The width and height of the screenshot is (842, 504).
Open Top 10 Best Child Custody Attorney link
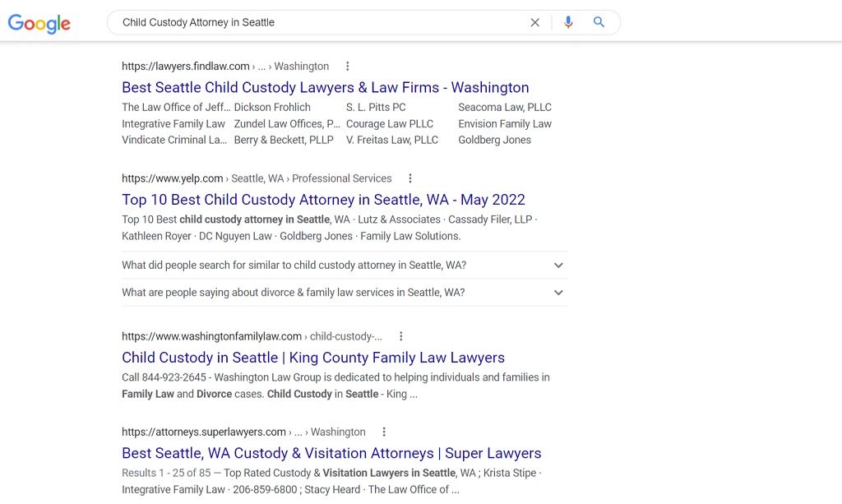(323, 200)
